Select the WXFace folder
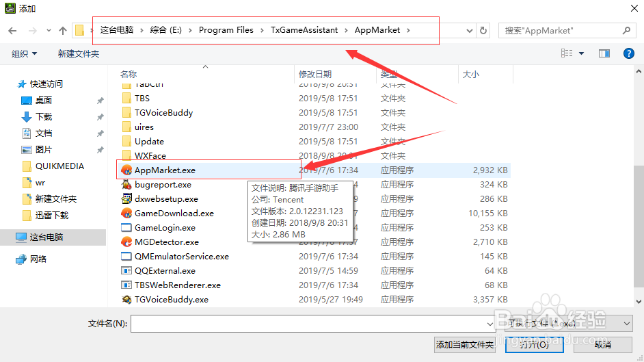 150,156
